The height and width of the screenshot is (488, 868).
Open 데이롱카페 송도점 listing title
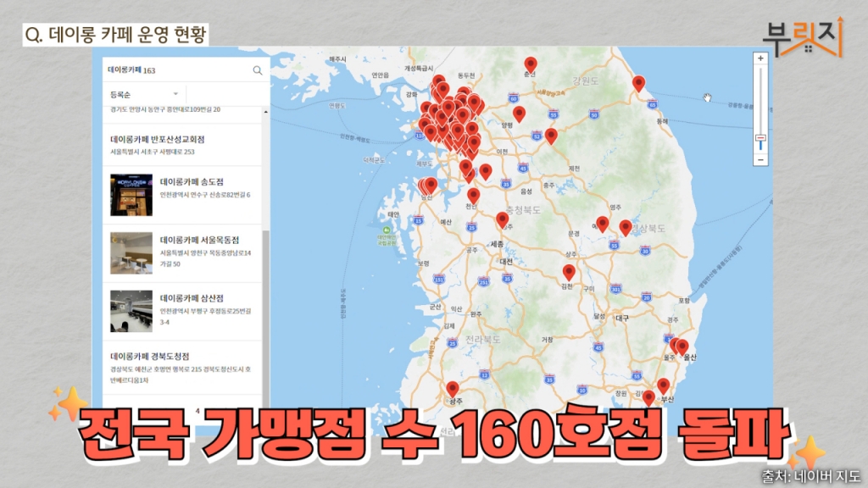click(192, 182)
